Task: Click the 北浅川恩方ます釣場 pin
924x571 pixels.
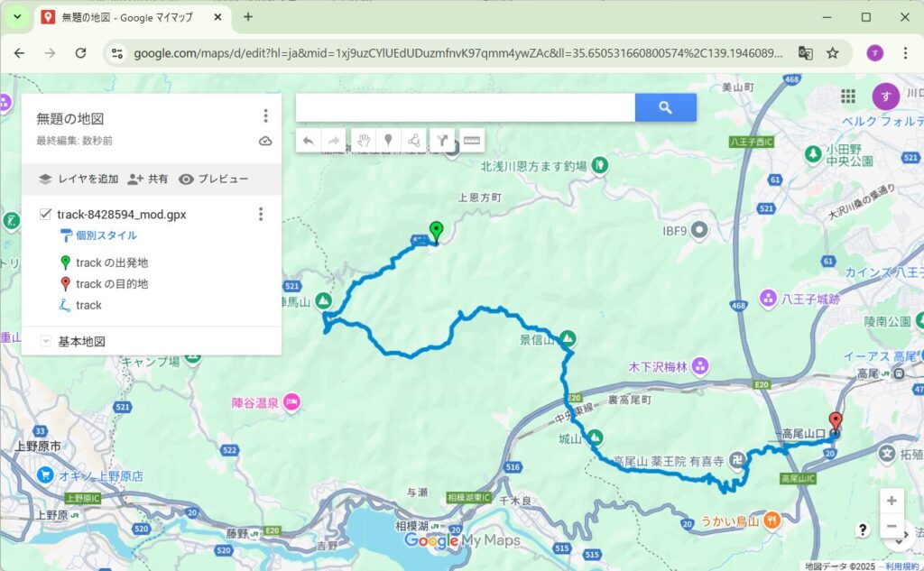Action: pos(600,166)
